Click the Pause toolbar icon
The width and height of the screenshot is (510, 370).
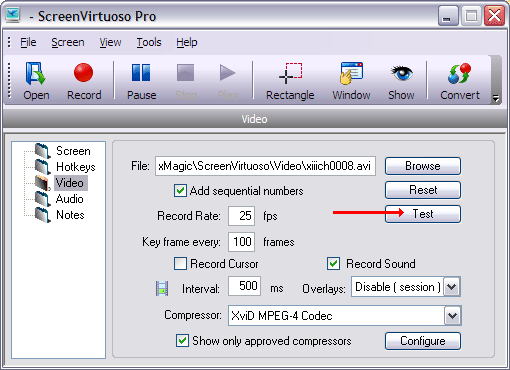click(x=141, y=81)
